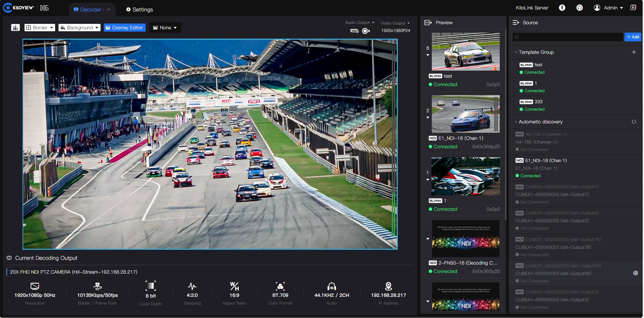Click the audio level meter icon
644x318 pixels.
coord(15,28)
